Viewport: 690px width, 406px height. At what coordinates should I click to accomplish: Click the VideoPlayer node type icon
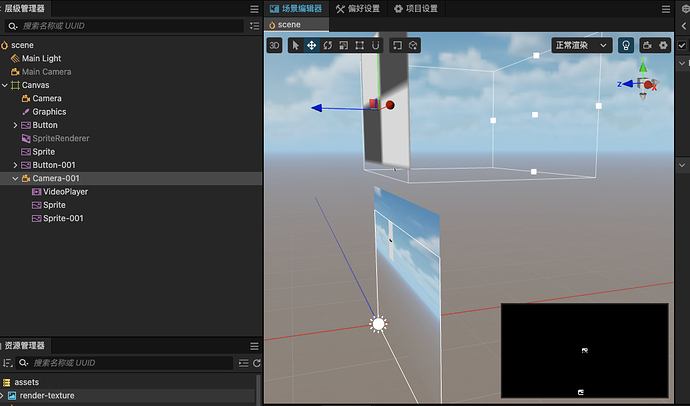37,192
